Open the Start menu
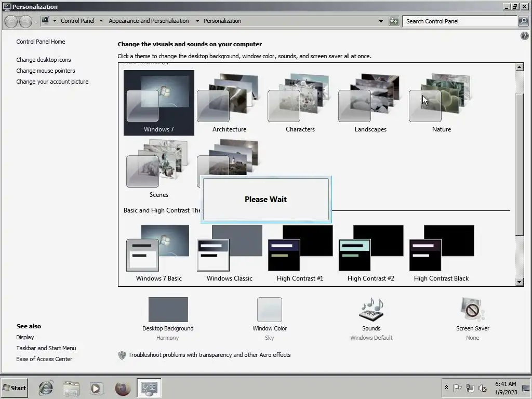 click(x=14, y=388)
